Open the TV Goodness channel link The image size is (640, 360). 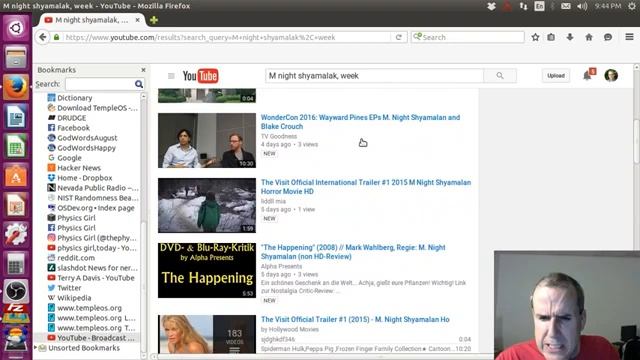coord(279,136)
